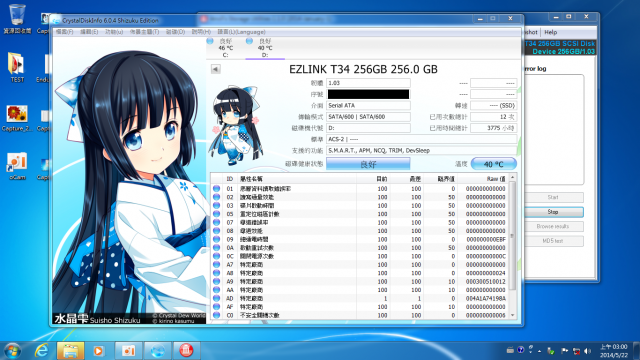Click the transfer mode field SATA/600
The image size is (640, 360).
click(x=368, y=117)
